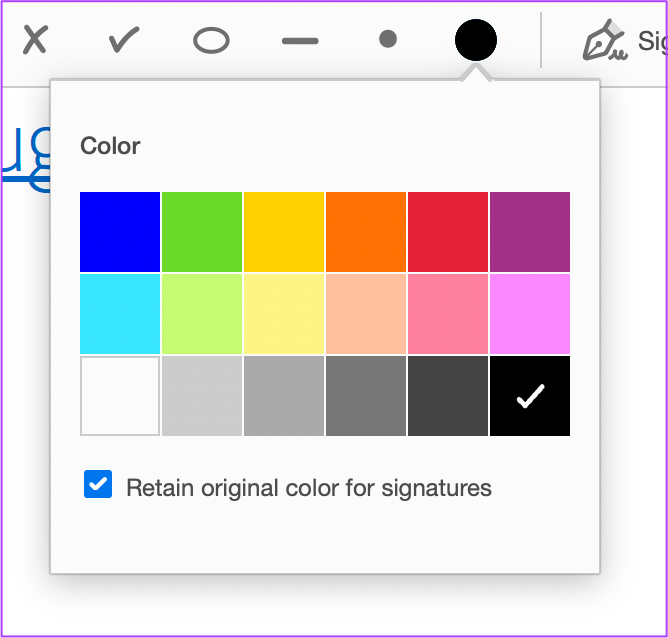Close the black color picker circle

tap(476, 40)
